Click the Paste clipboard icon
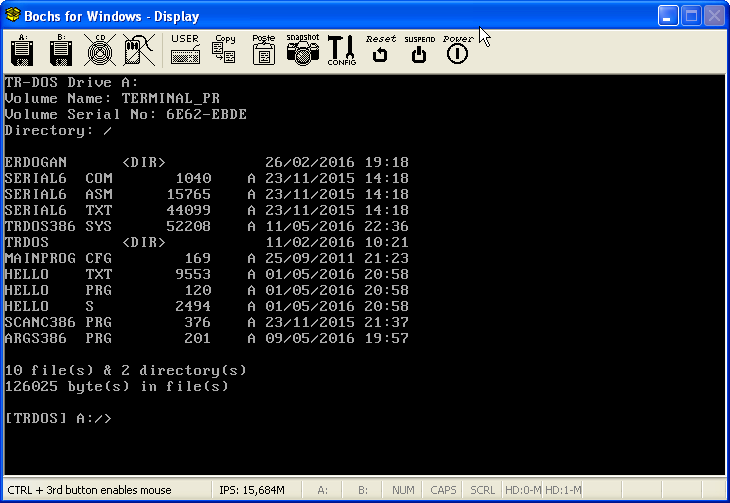Viewport: 730px width, 503px height. pyautogui.click(x=264, y=49)
